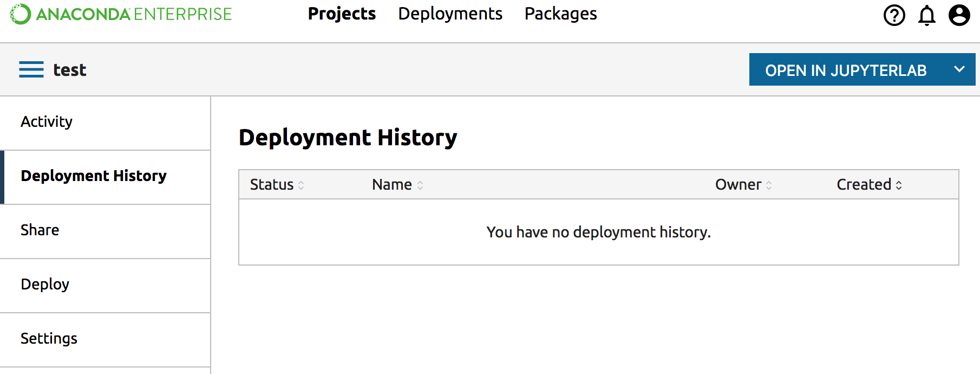This screenshot has height=374, width=980.
Task: Sort table by Status arrows icon
Action: (301, 185)
